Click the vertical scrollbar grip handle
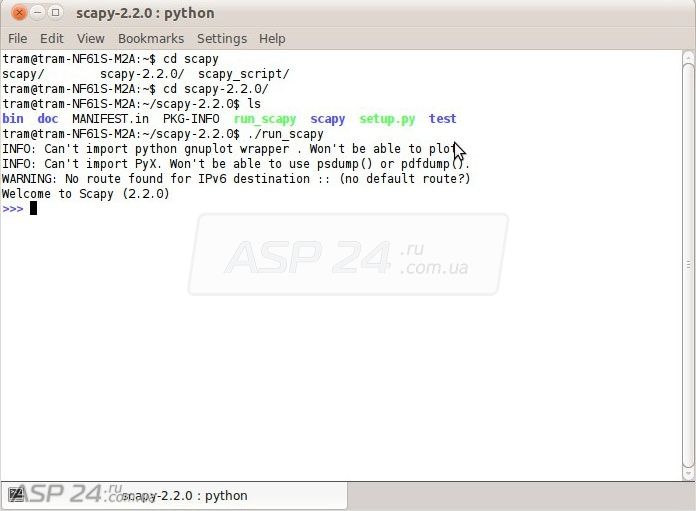696x511 pixels. click(x=688, y=264)
